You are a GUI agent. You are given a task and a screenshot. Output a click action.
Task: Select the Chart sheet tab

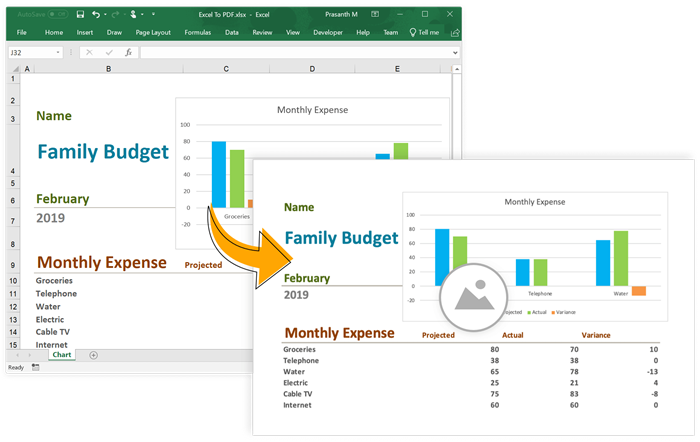click(61, 355)
